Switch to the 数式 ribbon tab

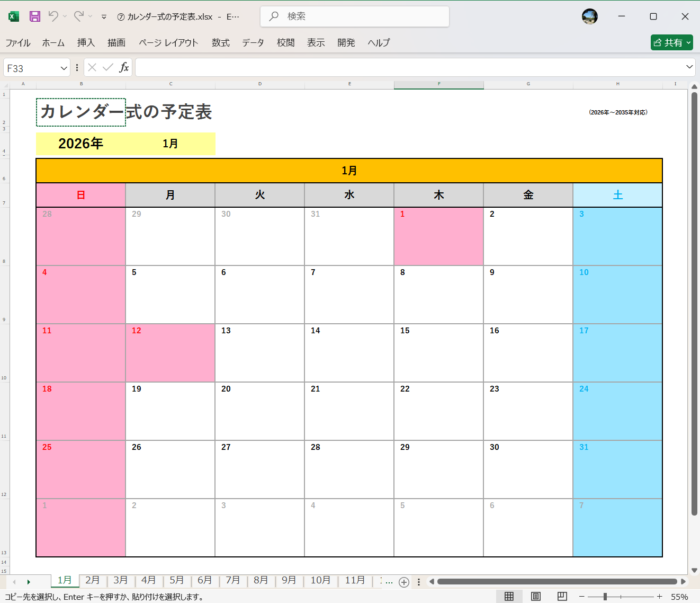pyautogui.click(x=220, y=42)
